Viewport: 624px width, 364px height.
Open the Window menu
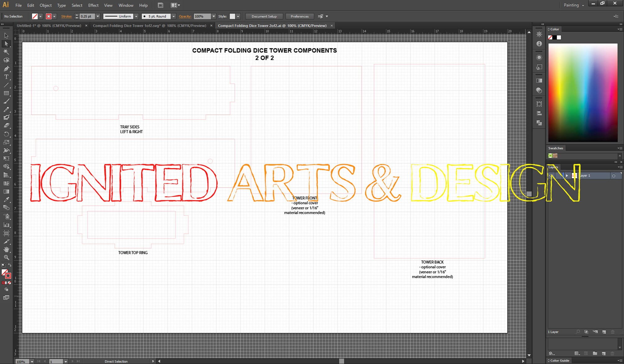pos(126,5)
